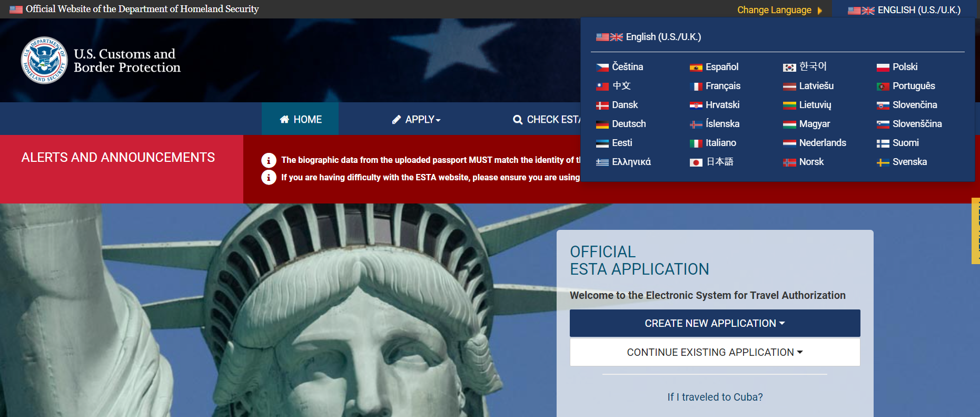Click the Dutch flag icon next to Nederlands
Screen dimensions: 980x417
(x=789, y=143)
